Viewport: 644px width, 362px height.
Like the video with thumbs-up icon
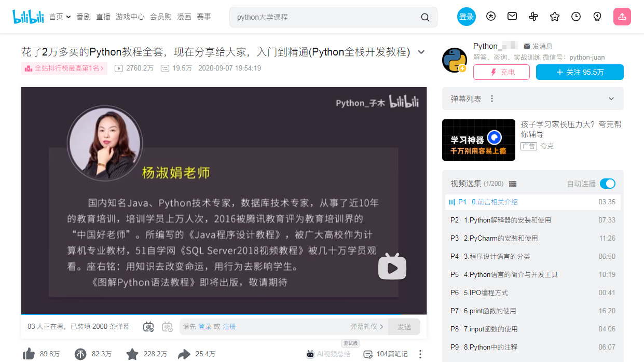[x=29, y=354]
